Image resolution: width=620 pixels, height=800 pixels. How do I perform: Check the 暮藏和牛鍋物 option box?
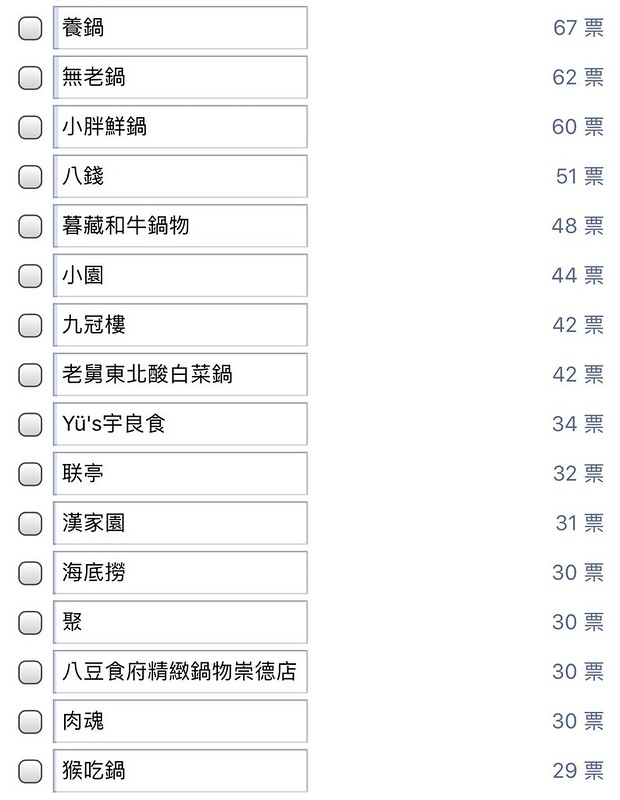(x=30, y=227)
